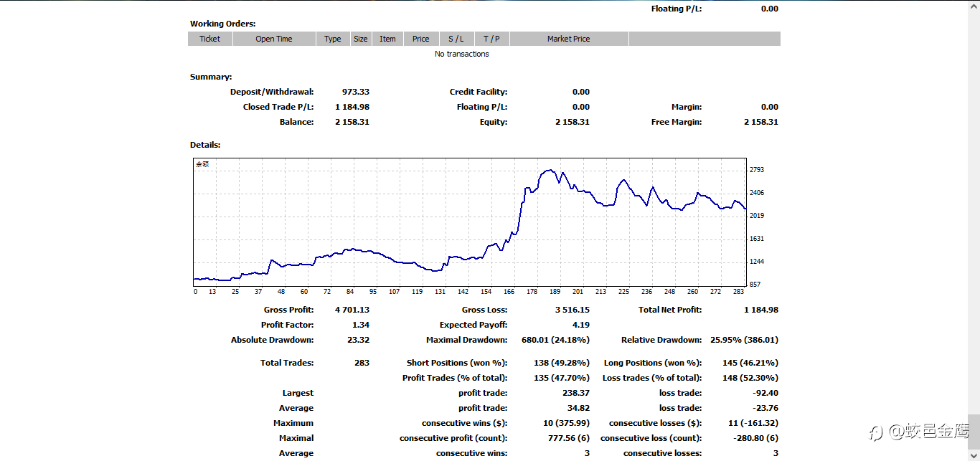Select the largest profit trade value 238.37
Viewport: 980px width, 461px height.
pyautogui.click(x=576, y=393)
